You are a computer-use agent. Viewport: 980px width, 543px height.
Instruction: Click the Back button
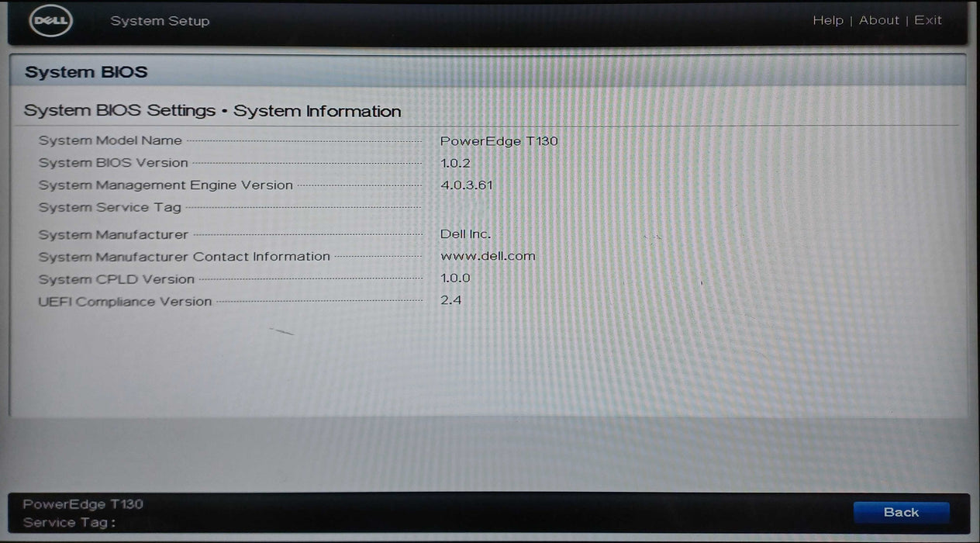click(x=901, y=512)
